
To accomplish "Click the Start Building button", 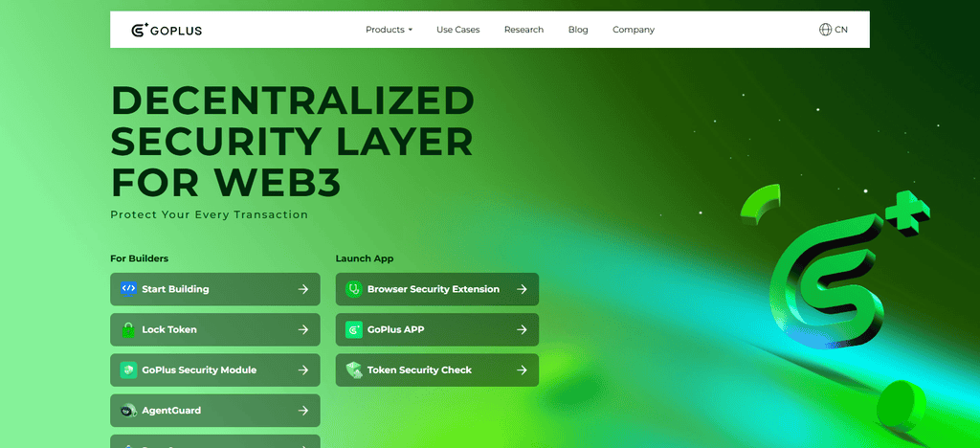I will click(x=215, y=289).
